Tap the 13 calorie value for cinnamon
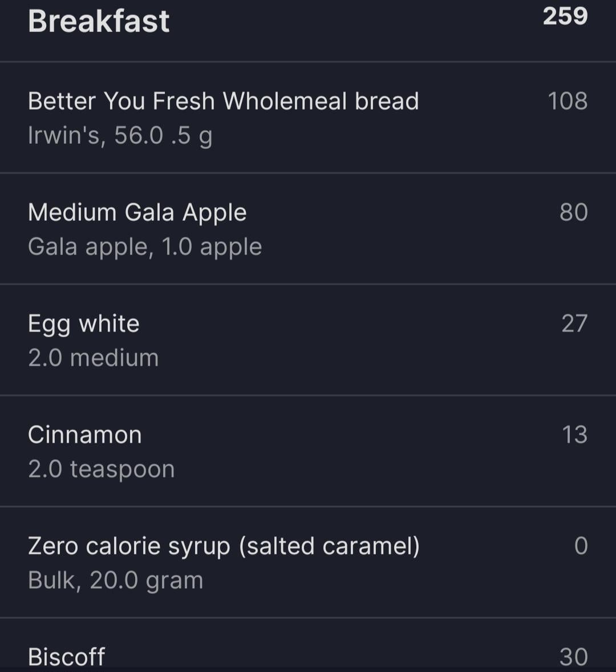Viewport: 616px width, 672px height. coord(574,435)
